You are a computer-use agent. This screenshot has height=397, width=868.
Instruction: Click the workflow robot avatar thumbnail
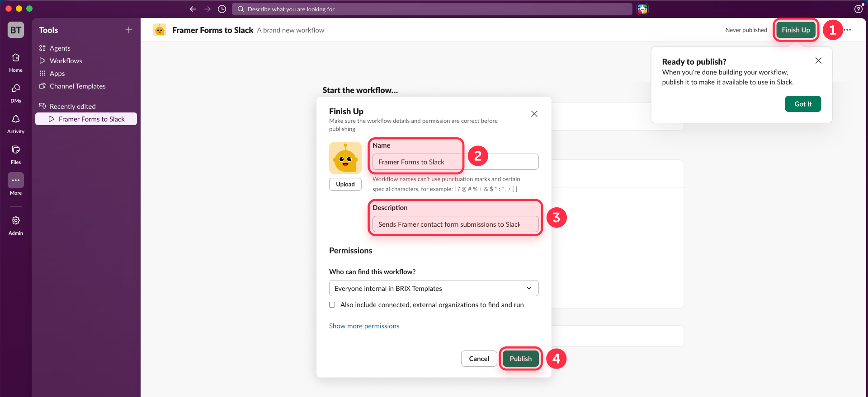pyautogui.click(x=345, y=158)
